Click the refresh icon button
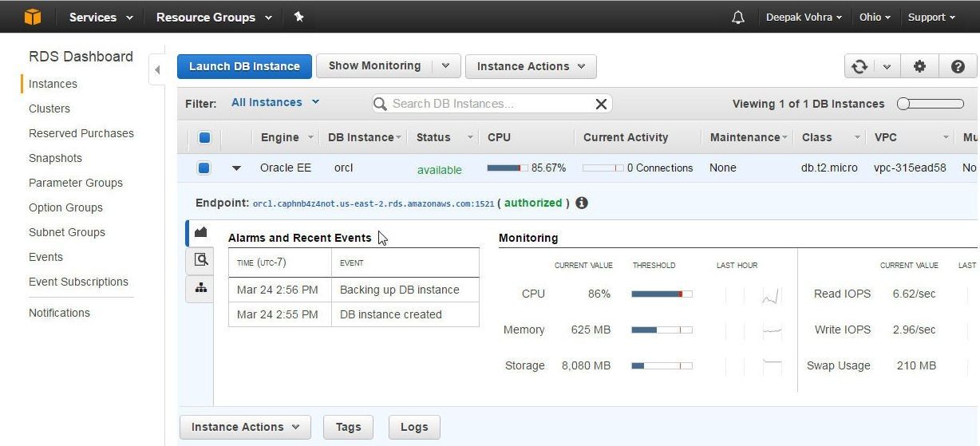The image size is (980, 446). 859,67
